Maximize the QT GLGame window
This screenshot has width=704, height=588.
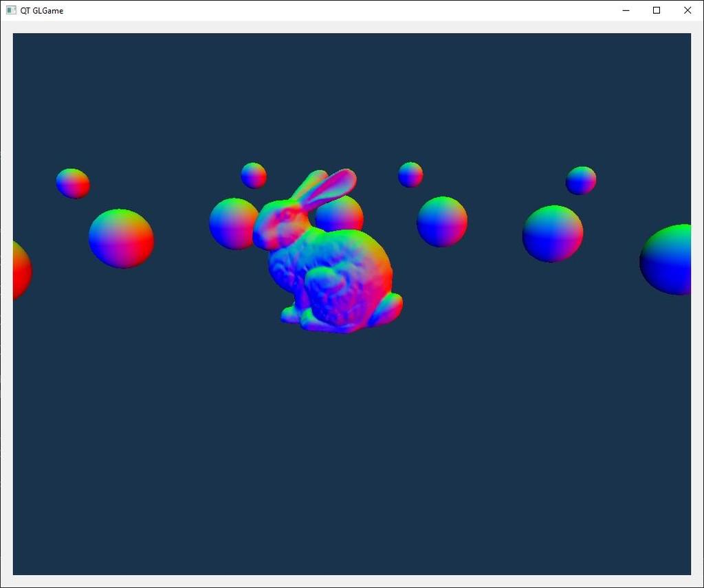(x=657, y=10)
